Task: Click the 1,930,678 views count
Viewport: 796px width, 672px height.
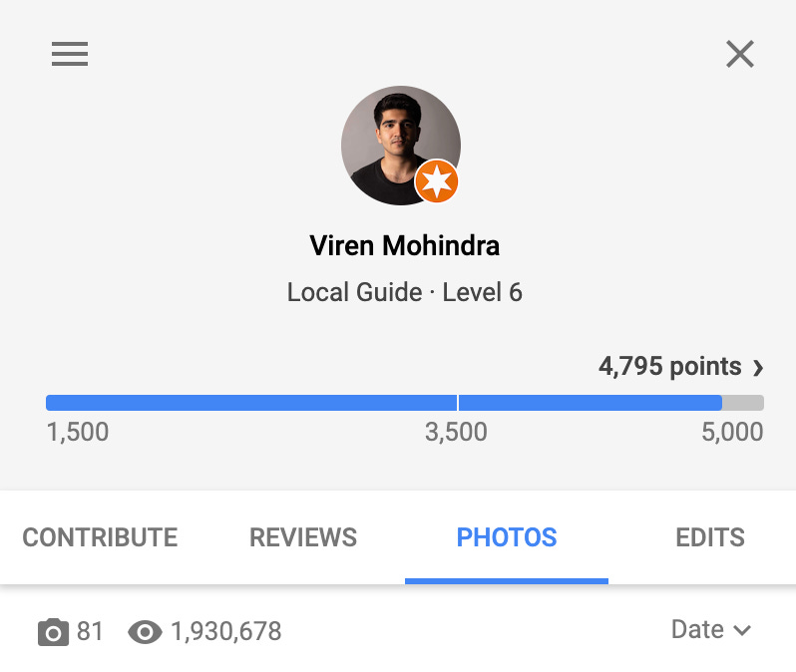Action: pos(226,631)
